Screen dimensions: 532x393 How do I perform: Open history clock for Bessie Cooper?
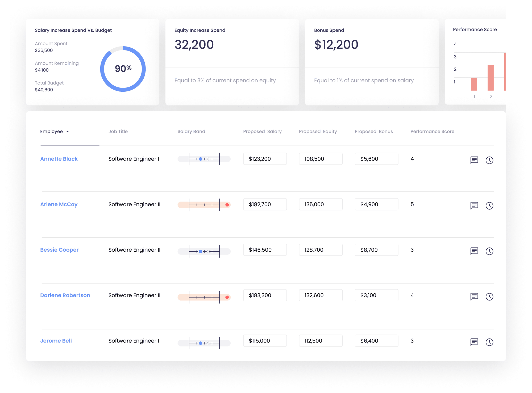[489, 251]
